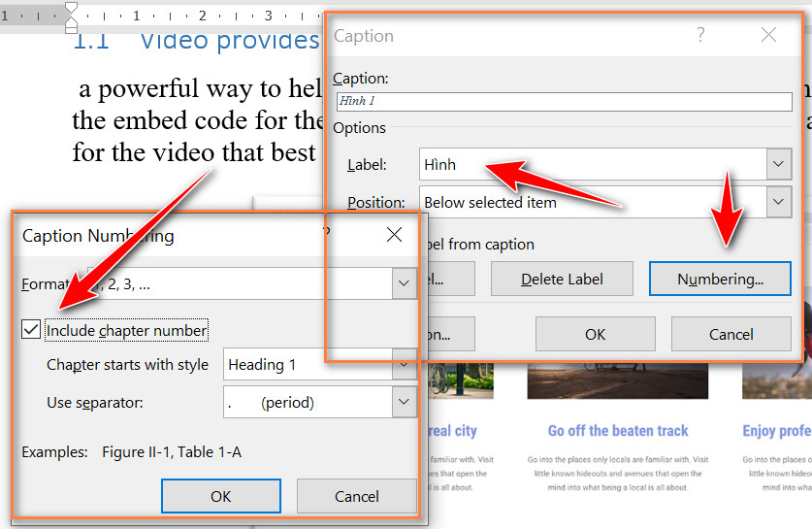Cancel the Caption dialog
Image resolution: width=812 pixels, height=529 pixels.
[x=731, y=334]
